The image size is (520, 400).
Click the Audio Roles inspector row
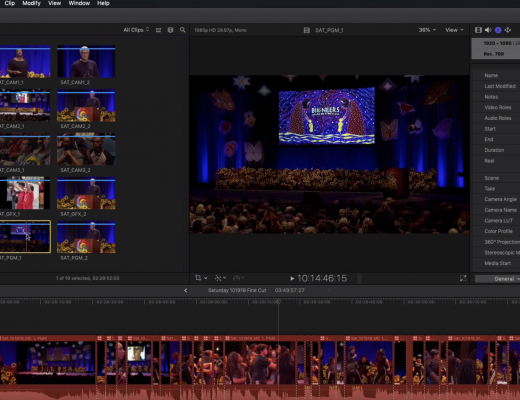(x=497, y=118)
